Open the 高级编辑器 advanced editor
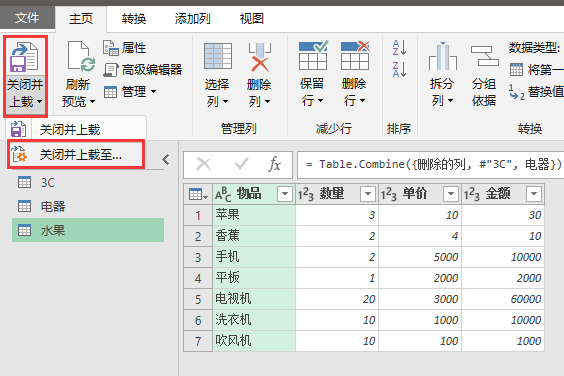Screen dimensions: 564x376 [142, 70]
